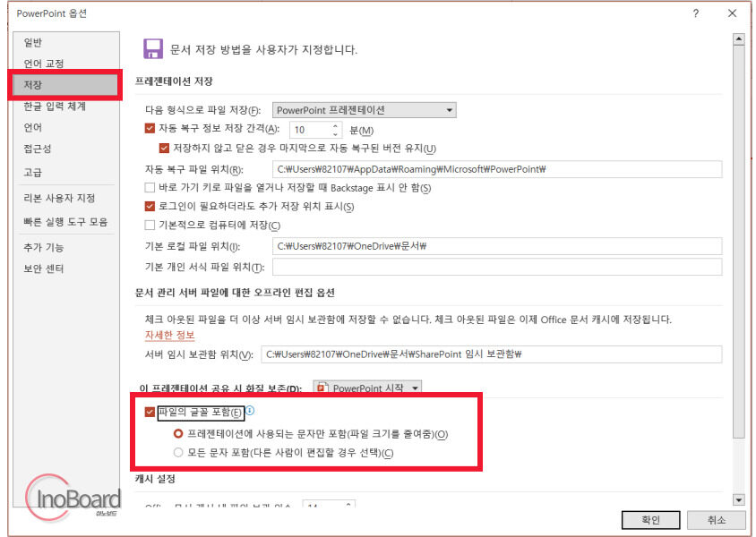Screen dimensions: 756x537
Task: Open the 자세한 정보 link
Action: click(169, 335)
